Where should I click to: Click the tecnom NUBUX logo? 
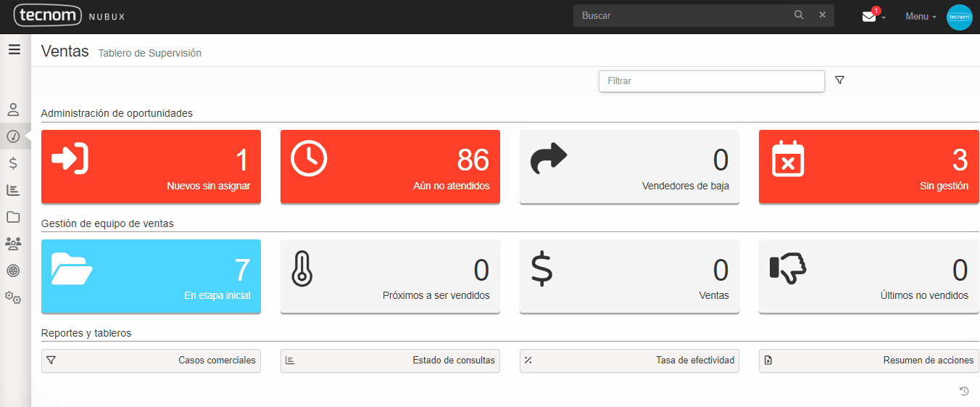(x=68, y=15)
